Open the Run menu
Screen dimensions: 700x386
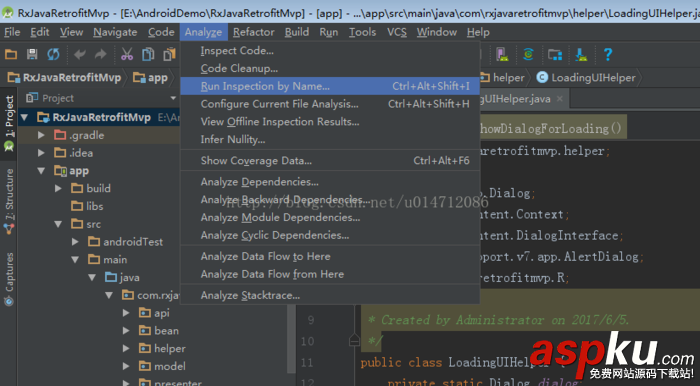[x=329, y=32]
